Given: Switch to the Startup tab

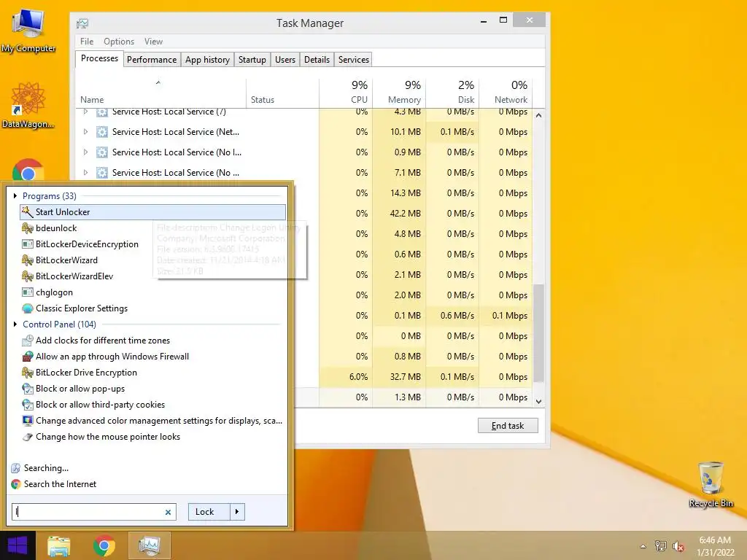Looking at the screenshot, I should 252,60.
